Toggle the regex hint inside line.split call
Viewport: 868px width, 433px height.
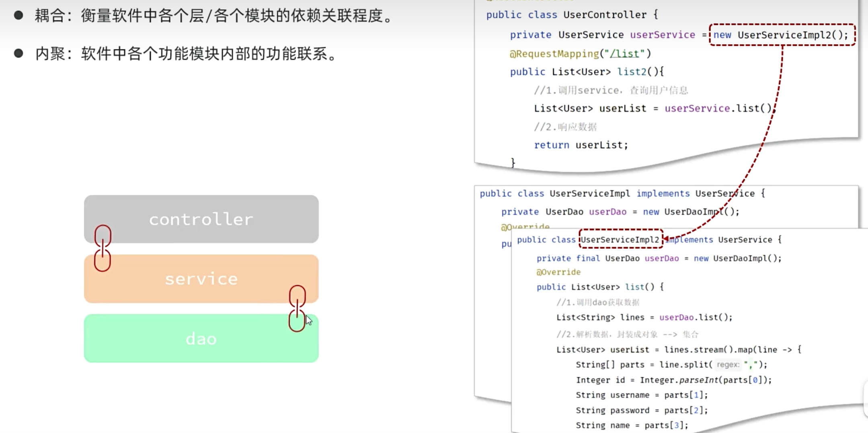click(728, 365)
